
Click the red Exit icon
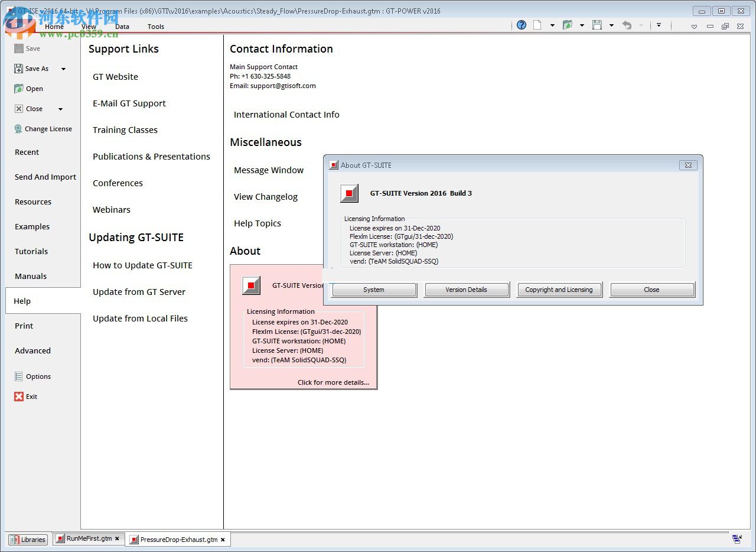pos(19,397)
